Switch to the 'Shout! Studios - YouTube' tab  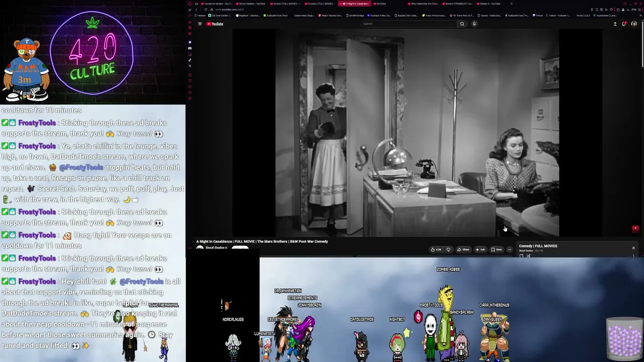pyautogui.click(x=251, y=4)
